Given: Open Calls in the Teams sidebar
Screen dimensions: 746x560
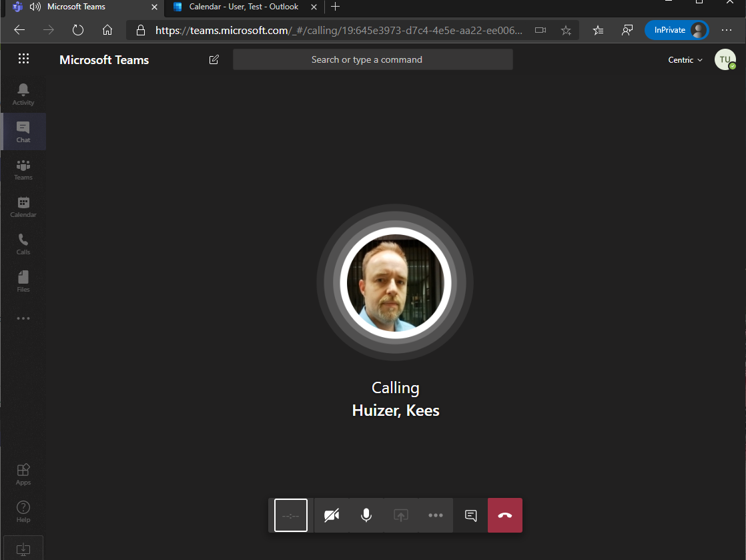Looking at the screenshot, I should pos(23,244).
